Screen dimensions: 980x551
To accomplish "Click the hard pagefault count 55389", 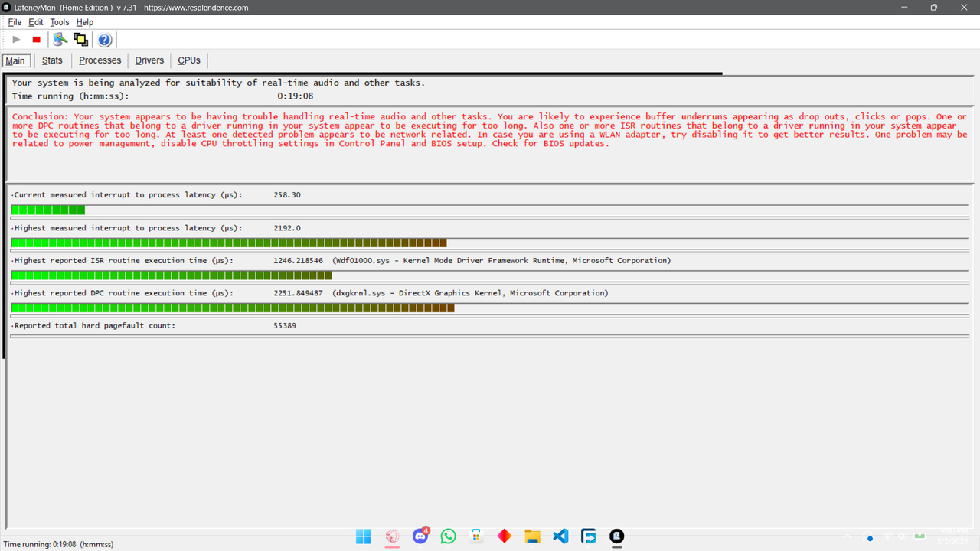I will 285,326.
